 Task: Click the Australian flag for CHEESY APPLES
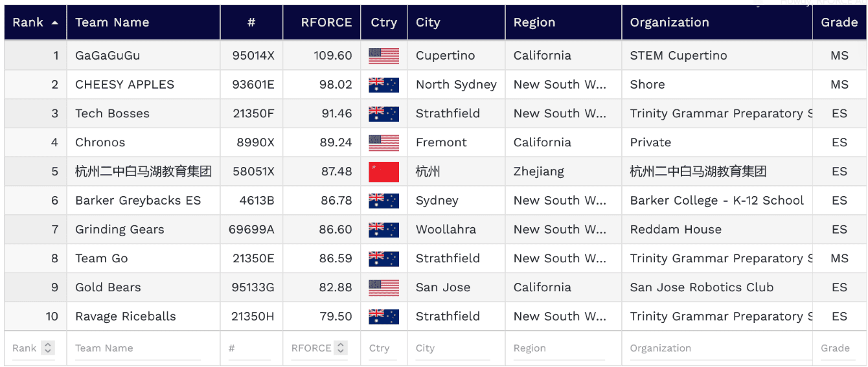[x=383, y=85]
